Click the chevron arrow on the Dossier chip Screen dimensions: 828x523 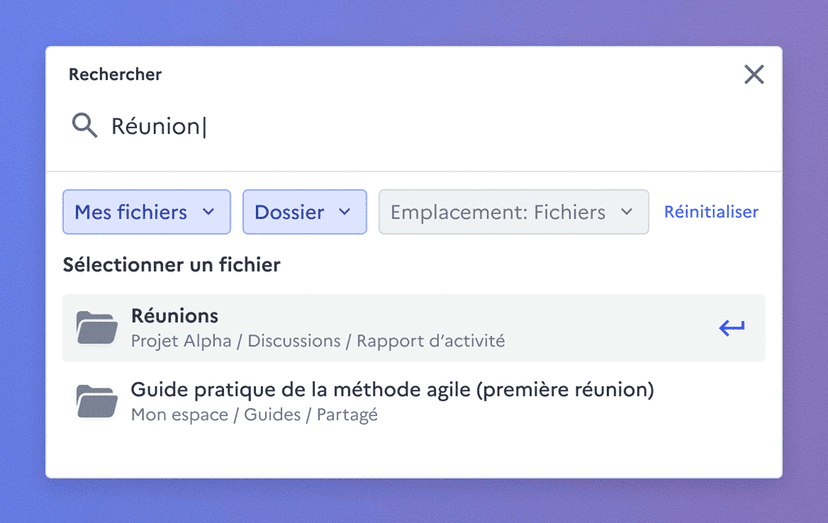345,212
